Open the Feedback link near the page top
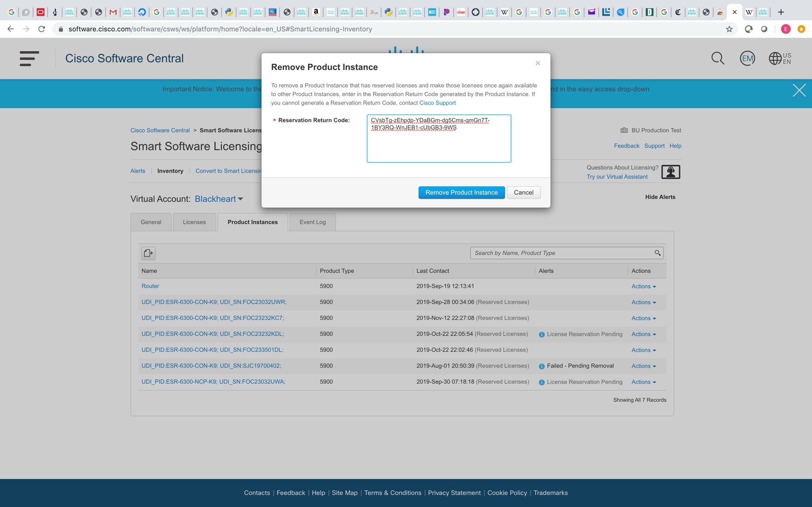 [627, 146]
